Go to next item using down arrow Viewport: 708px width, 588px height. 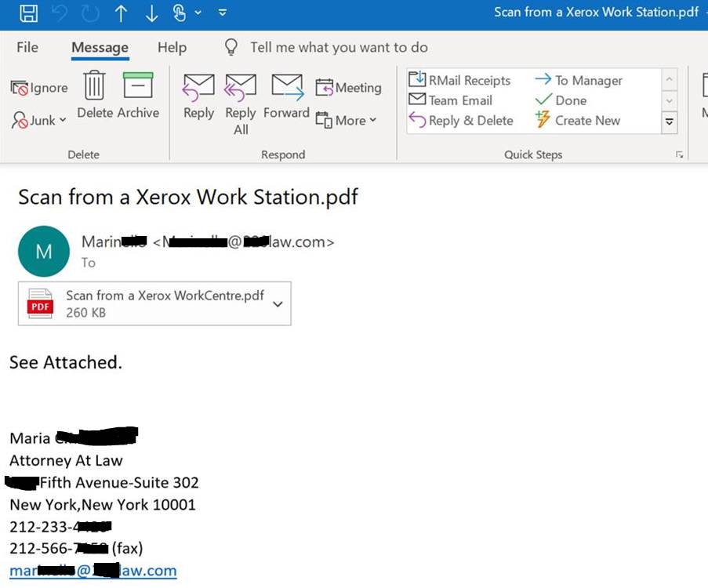click(151, 13)
